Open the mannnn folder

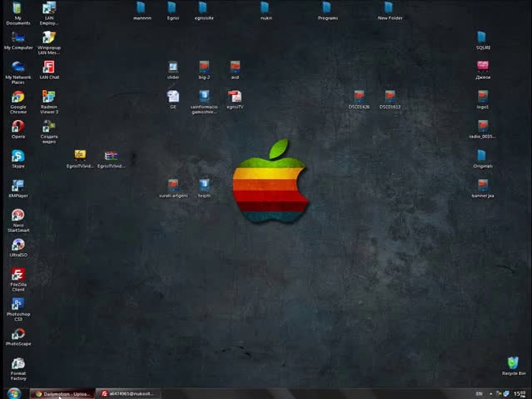[x=142, y=11]
